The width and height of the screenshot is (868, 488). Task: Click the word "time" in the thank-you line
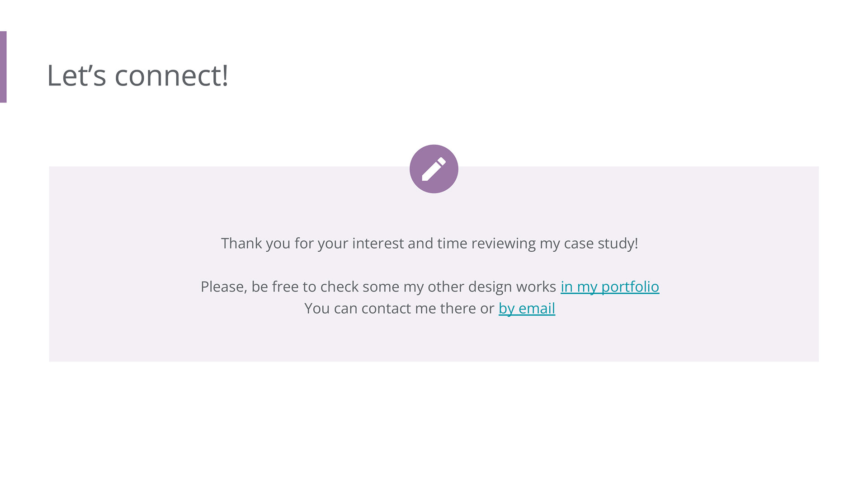coord(452,244)
